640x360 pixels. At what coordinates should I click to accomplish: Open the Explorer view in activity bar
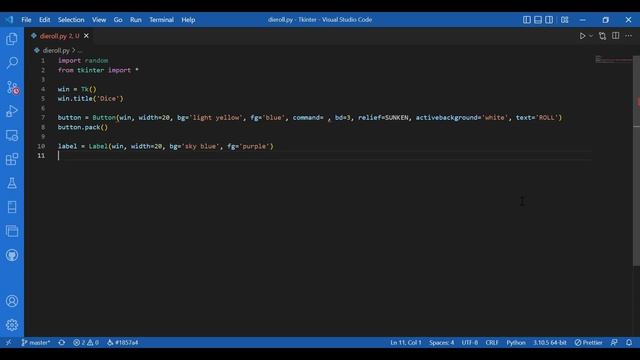click(x=12, y=39)
